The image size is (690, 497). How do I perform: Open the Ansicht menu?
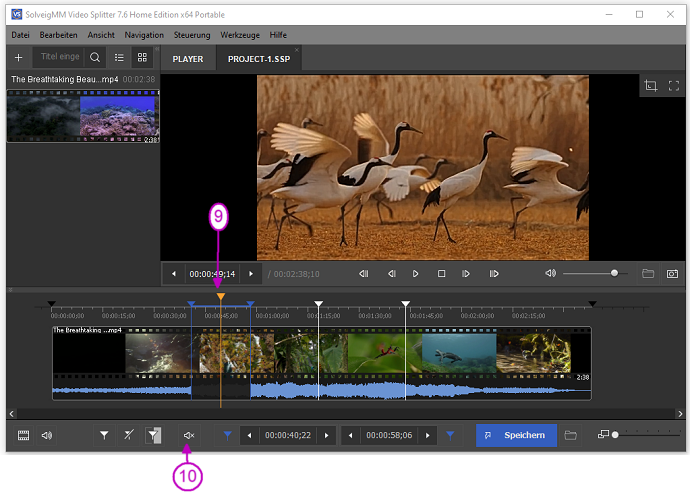(101, 35)
